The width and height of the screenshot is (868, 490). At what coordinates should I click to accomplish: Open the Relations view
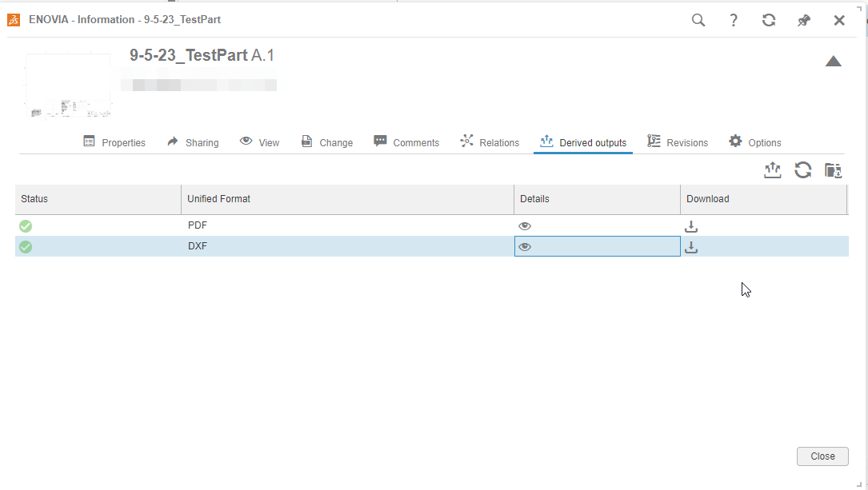490,141
